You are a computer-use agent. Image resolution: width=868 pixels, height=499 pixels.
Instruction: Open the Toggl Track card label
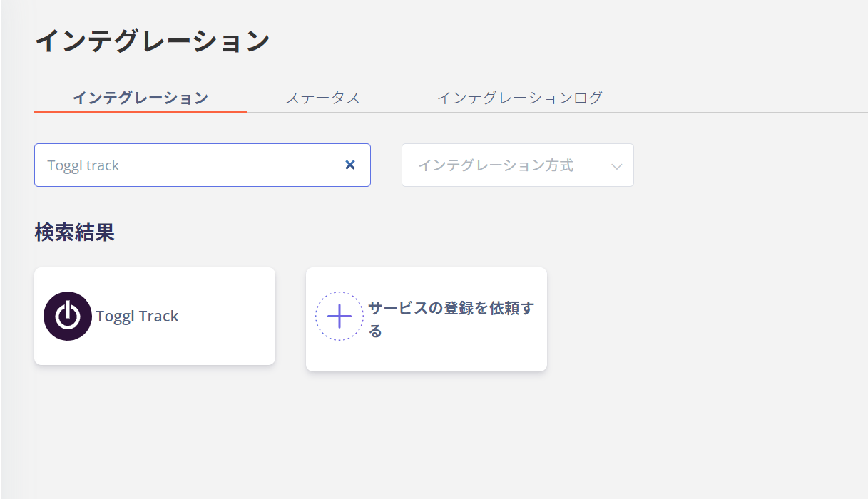138,317
